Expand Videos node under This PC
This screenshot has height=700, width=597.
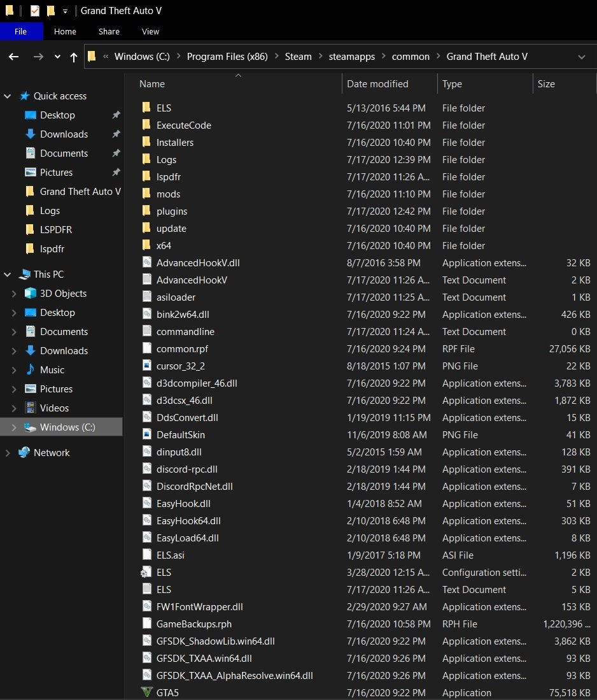pos(14,408)
